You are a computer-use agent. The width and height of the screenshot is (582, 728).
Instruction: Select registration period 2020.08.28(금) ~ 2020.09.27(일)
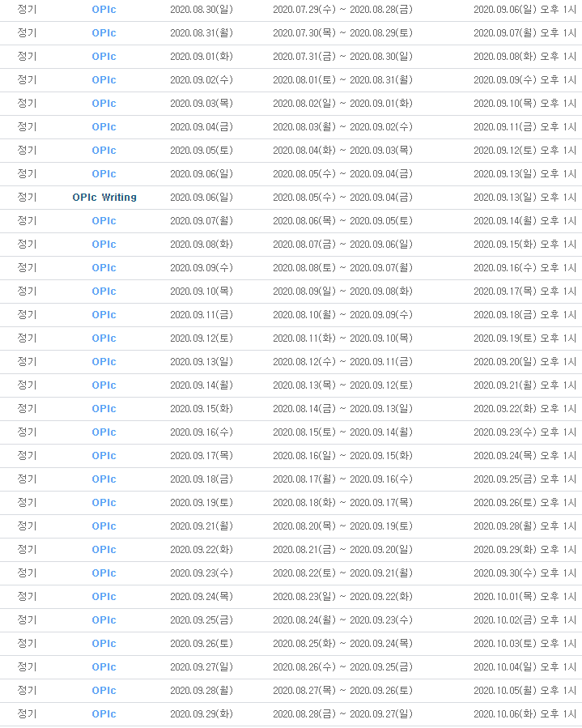tap(342, 714)
